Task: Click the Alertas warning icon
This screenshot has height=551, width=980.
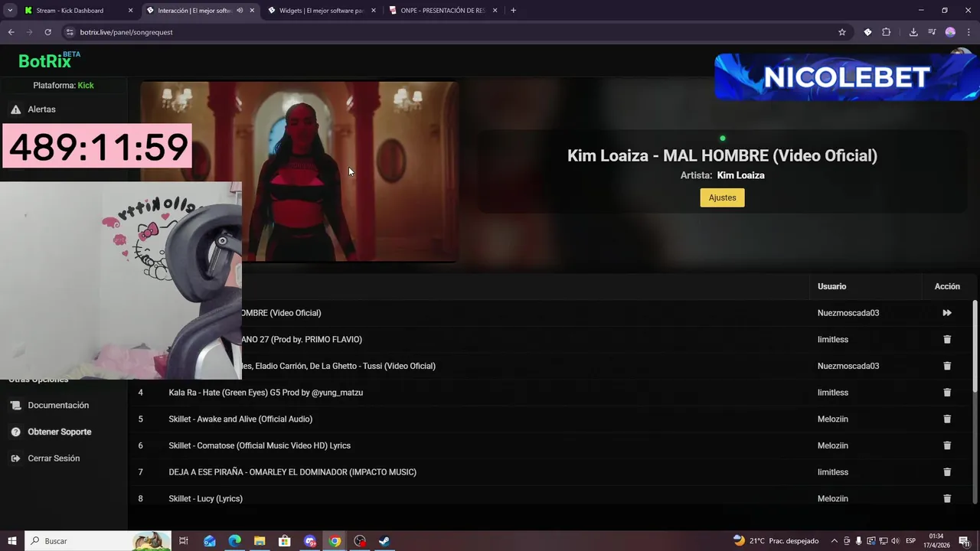Action: (15, 109)
